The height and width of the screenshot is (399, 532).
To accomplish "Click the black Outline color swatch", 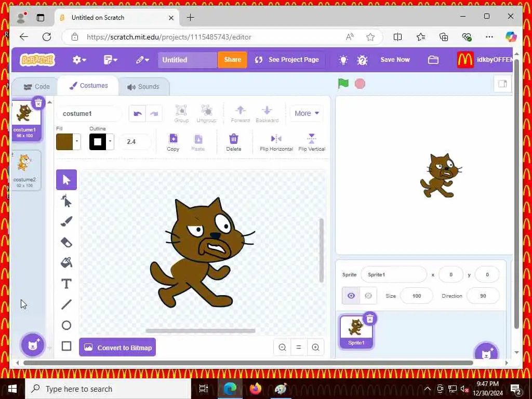I will pyautogui.click(x=98, y=141).
